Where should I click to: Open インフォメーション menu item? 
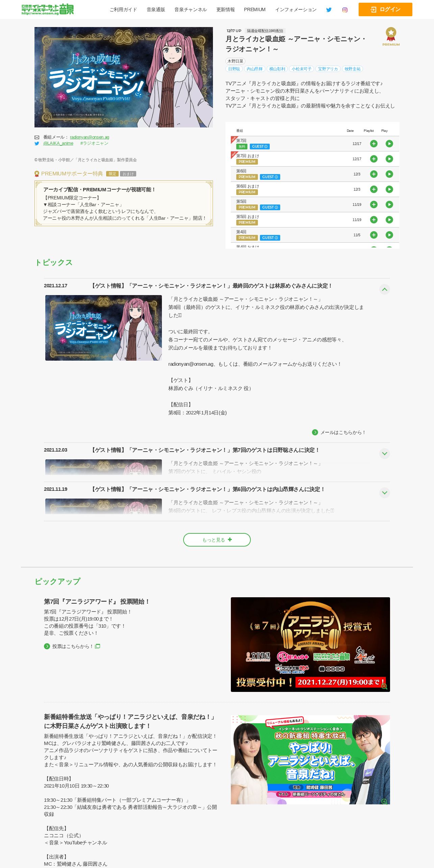click(x=296, y=9)
